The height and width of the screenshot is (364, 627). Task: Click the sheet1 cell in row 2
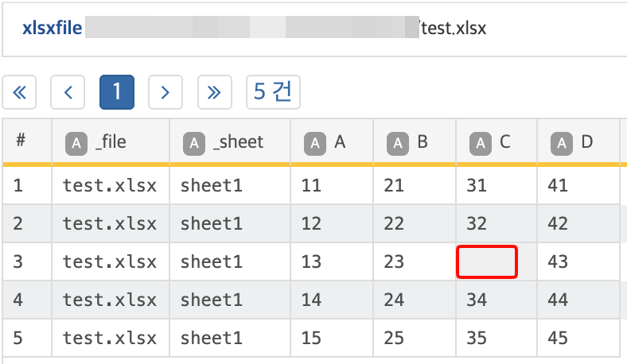pyautogui.click(x=211, y=223)
